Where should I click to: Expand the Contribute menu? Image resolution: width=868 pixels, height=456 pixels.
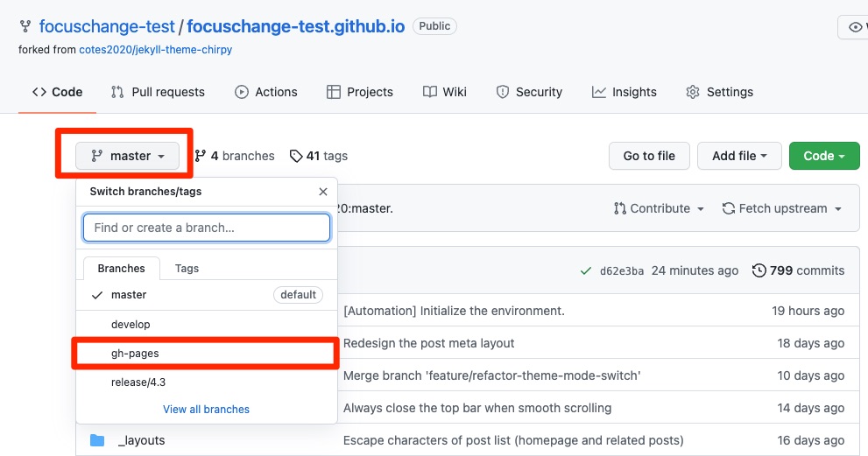point(660,208)
